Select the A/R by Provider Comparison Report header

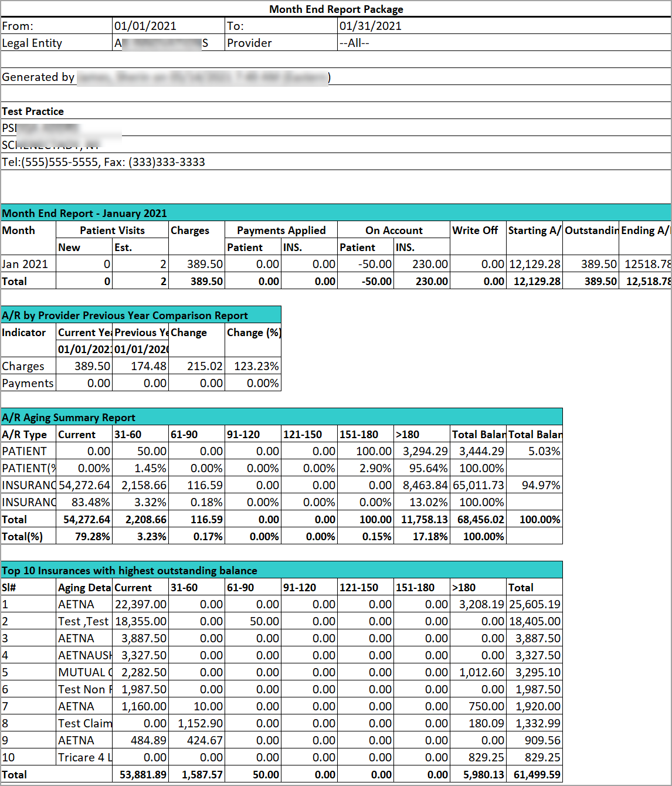click(125, 316)
